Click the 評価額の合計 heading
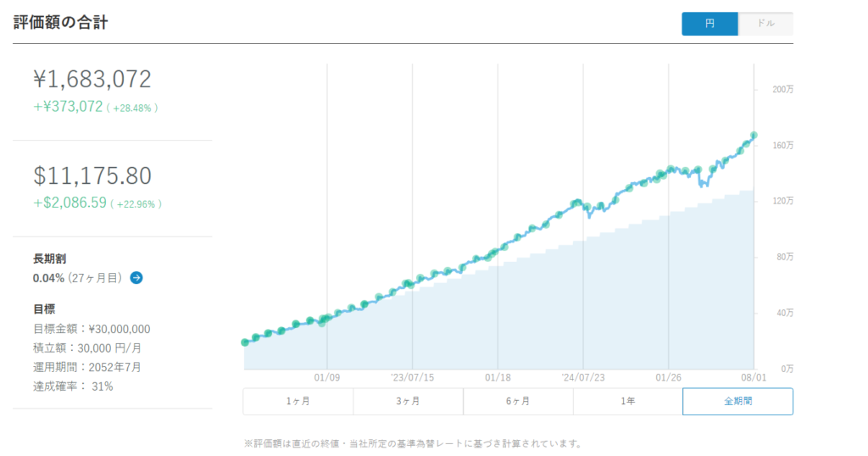868x456 pixels. (x=60, y=23)
